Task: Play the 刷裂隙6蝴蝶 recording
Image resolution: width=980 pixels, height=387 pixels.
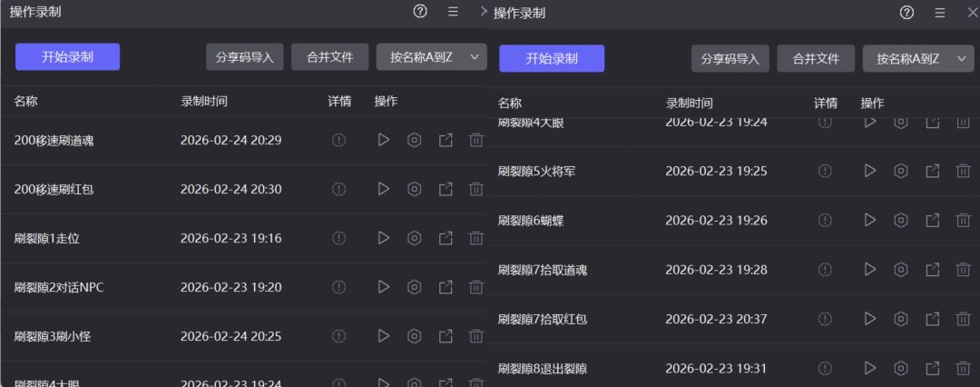Action: click(x=870, y=220)
